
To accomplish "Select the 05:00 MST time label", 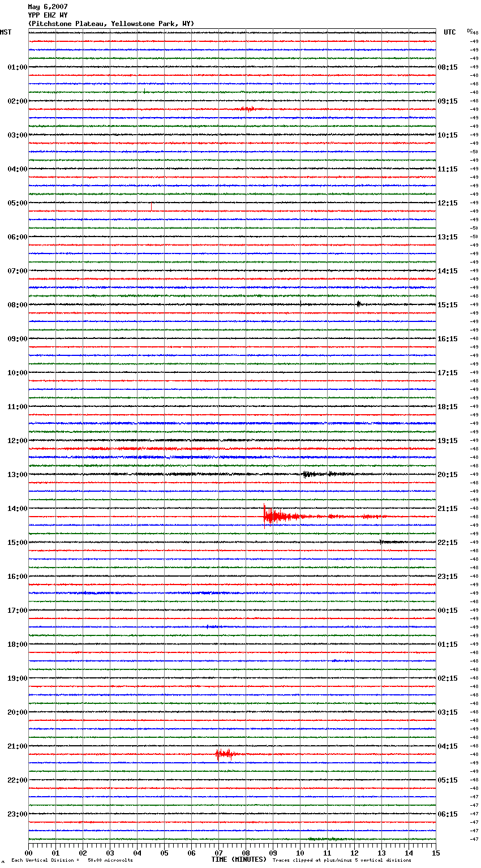I will [x=18, y=203].
